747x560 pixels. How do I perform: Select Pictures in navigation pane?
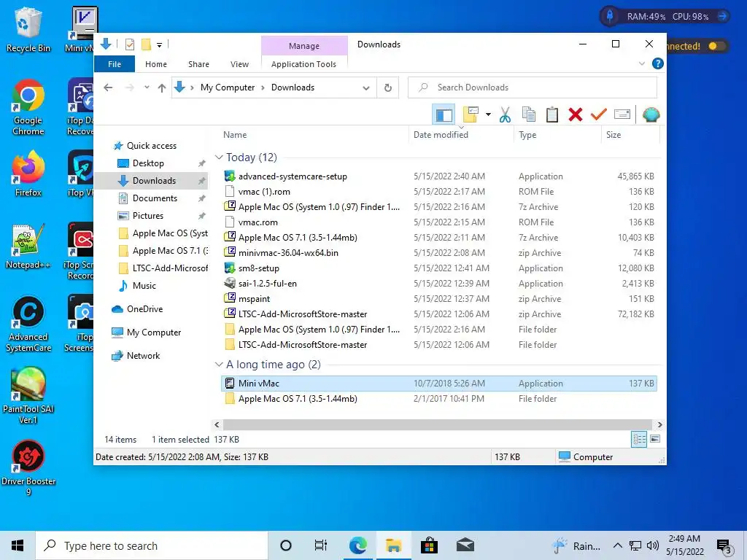coord(147,216)
